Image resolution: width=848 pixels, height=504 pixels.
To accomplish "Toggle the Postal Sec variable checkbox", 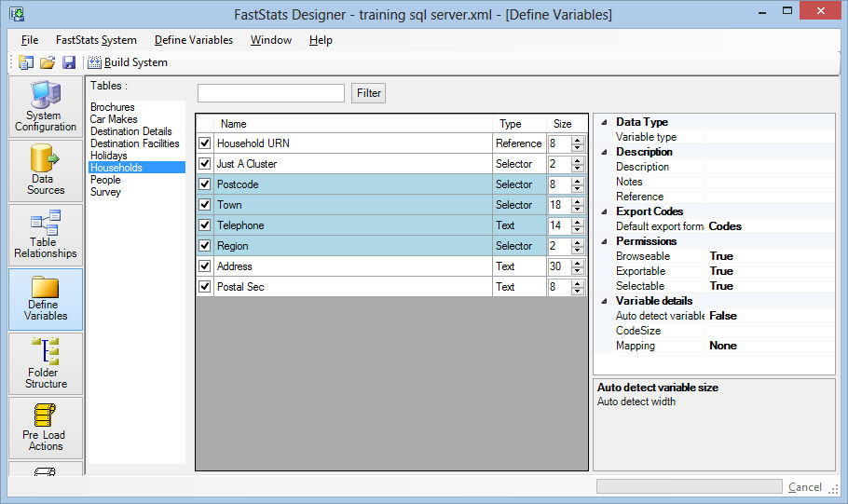I will click(x=204, y=287).
